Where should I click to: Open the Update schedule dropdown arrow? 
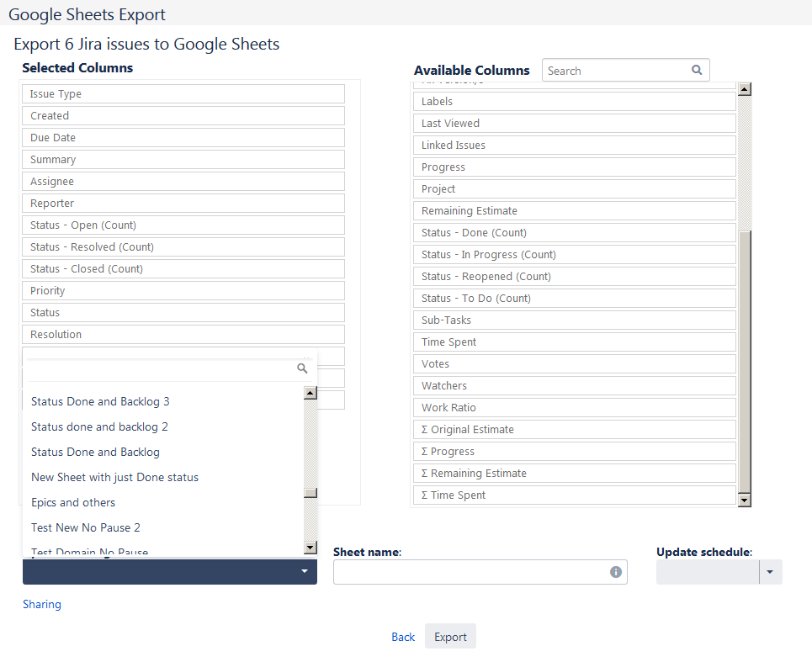(x=771, y=572)
